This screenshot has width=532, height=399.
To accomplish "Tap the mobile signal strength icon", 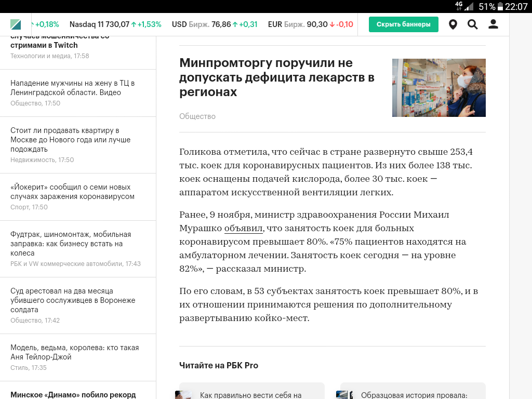I will pyautogui.click(x=469, y=6).
